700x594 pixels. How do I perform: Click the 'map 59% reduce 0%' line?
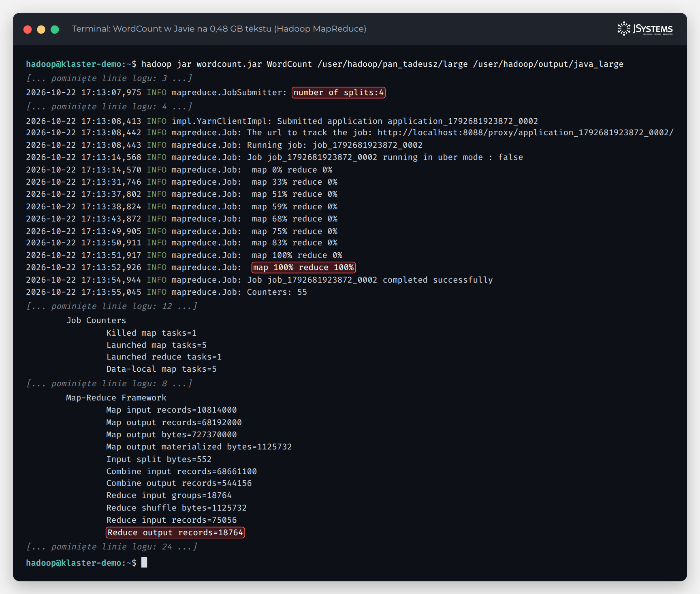coord(181,207)
